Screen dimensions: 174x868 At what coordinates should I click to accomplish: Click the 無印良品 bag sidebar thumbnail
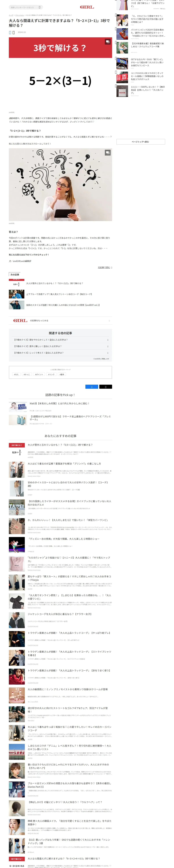[122, 91]
